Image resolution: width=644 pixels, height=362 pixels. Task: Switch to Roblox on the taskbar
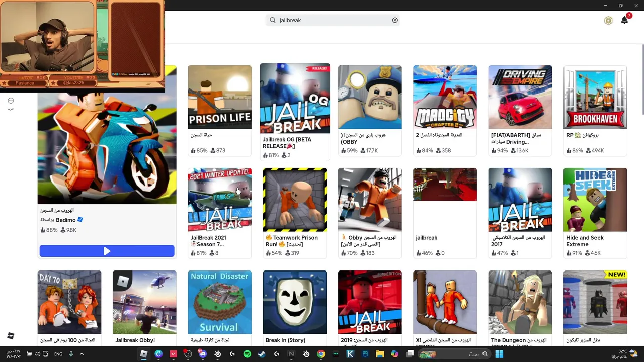pyautogui.click(x=143, y=354)
